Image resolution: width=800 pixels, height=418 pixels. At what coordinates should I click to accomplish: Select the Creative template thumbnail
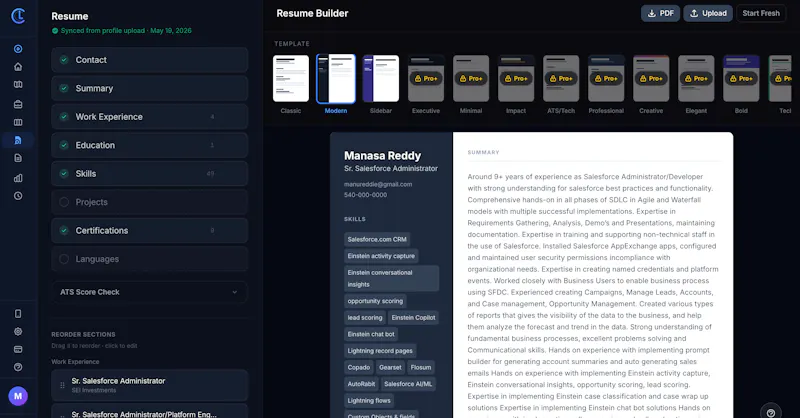click(651, 79)
